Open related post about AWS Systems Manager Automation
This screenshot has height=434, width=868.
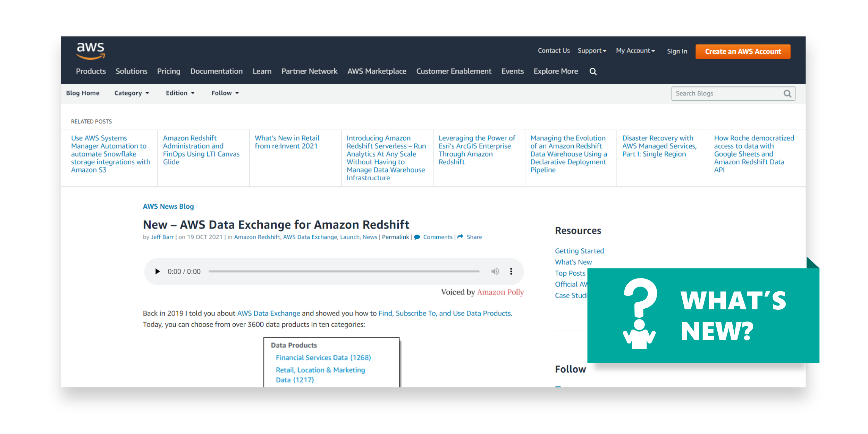[x=111, y=154]
